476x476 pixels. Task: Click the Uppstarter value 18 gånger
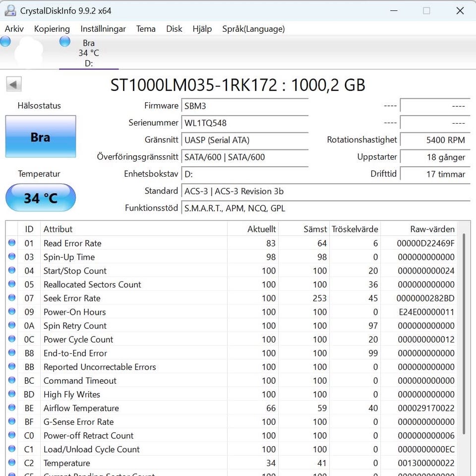click(435, 157)
